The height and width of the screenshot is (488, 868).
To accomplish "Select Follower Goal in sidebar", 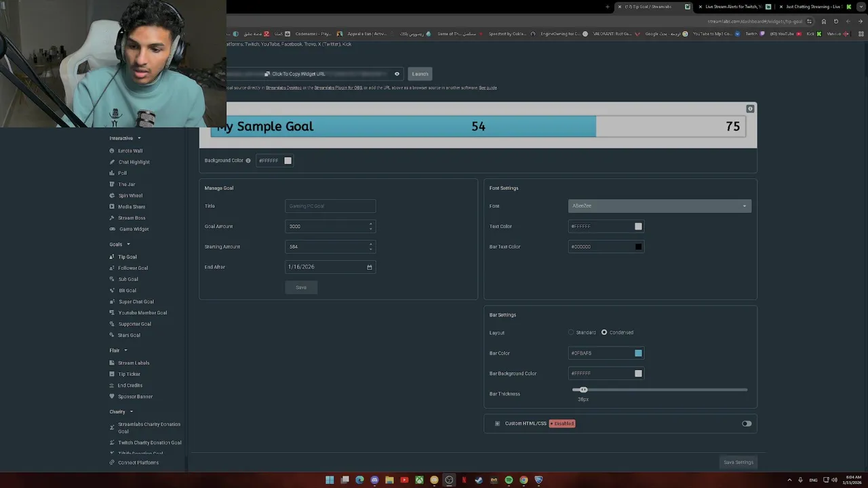I will (133, 268).
